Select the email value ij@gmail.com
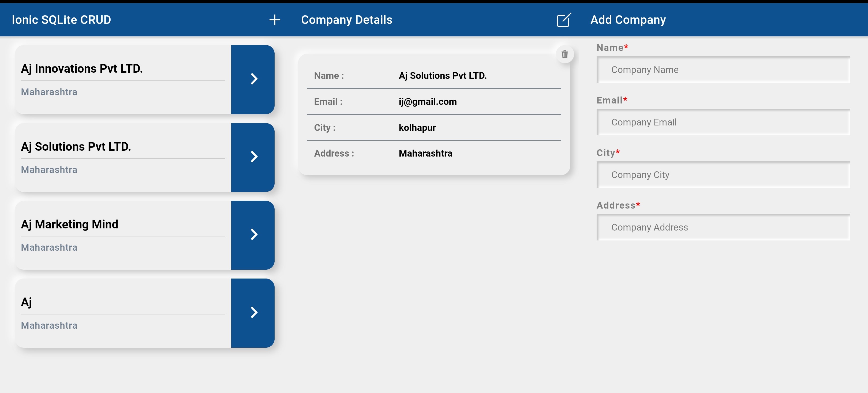868x393 pixels. pyautogui.click(x=428, y=101)
